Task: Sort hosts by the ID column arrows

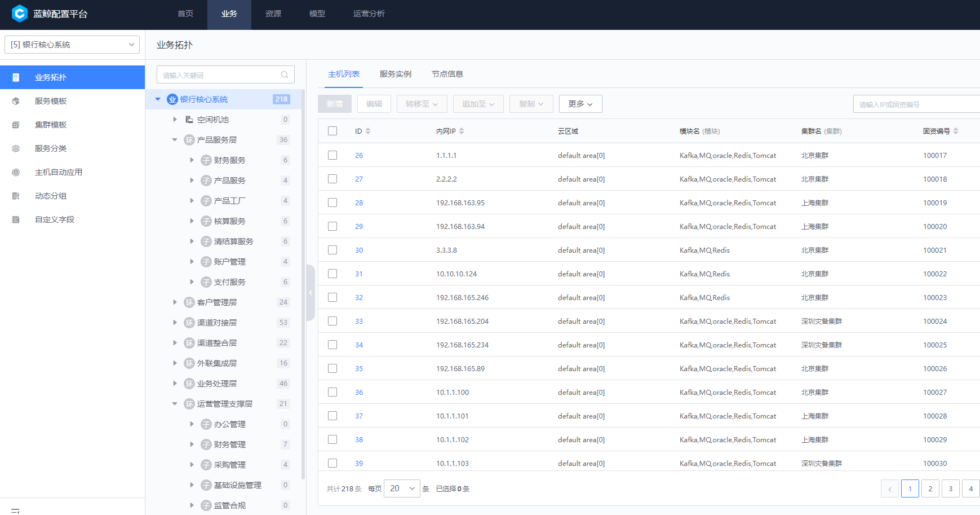Action: click(x=368, y=131)
